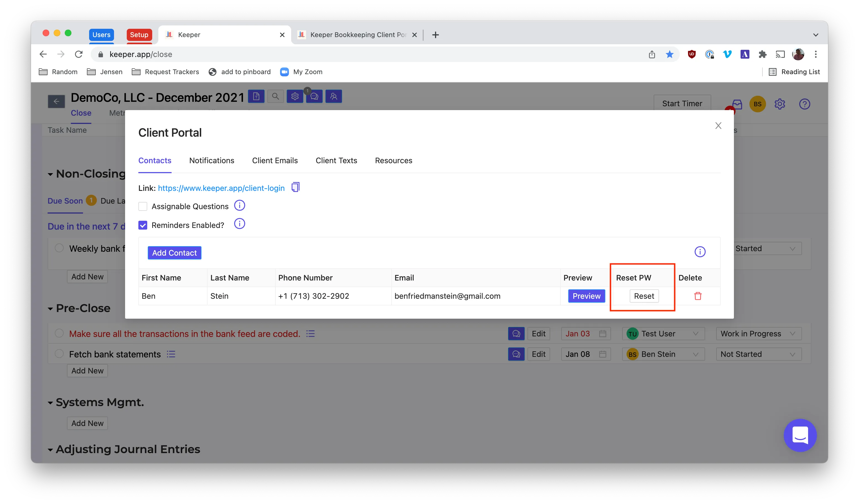This screenshot has width=859, height=504.
Task: Open Intercom chat bubble
Action: (x=800, y=435)
